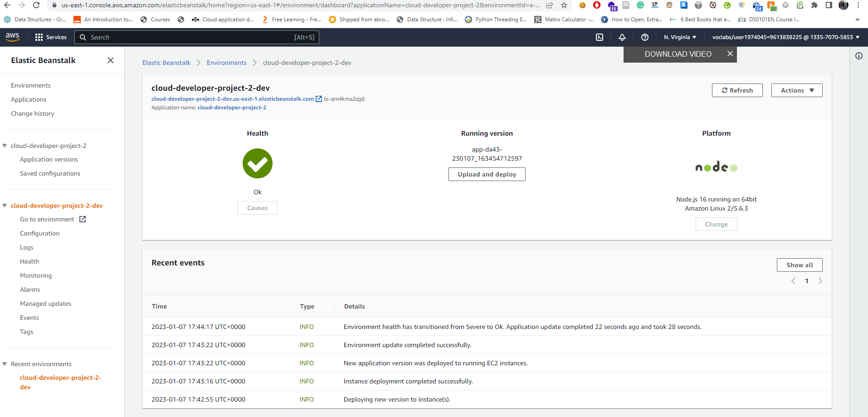The image size is (868, 417).
Task: Click the Time column header
Action: [x=159, y=306]
